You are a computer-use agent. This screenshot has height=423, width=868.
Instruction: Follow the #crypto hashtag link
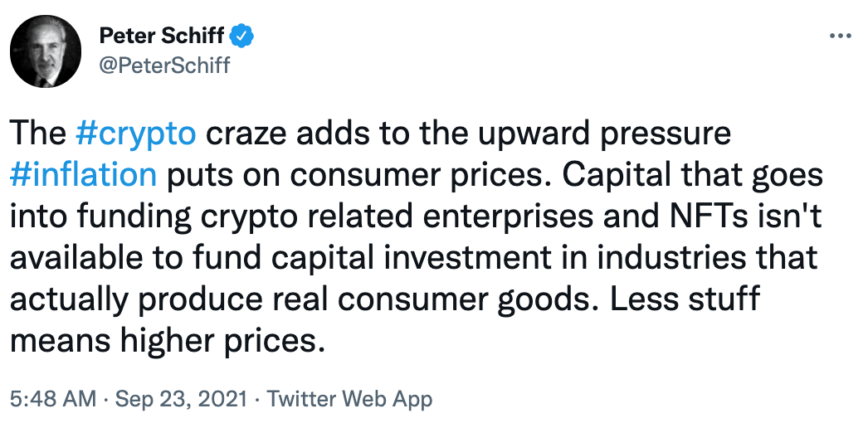pyautogui.click(x=136, y=133)
